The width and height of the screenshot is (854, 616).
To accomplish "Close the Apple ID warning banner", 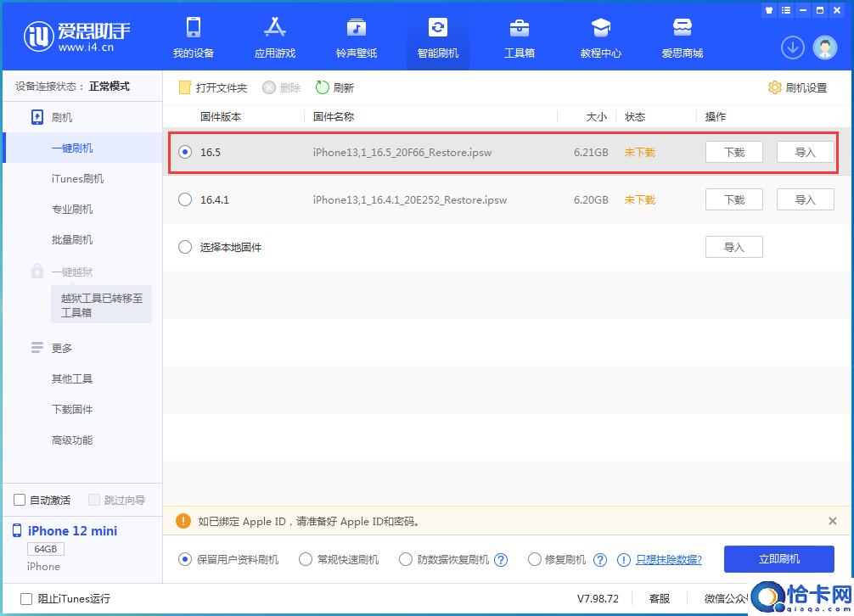I will (x=832, y=521).
